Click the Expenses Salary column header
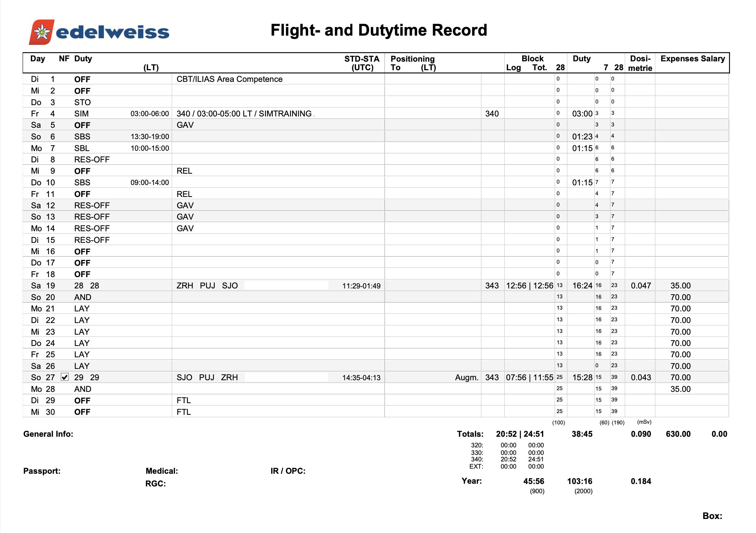 (x=692, y=59)
